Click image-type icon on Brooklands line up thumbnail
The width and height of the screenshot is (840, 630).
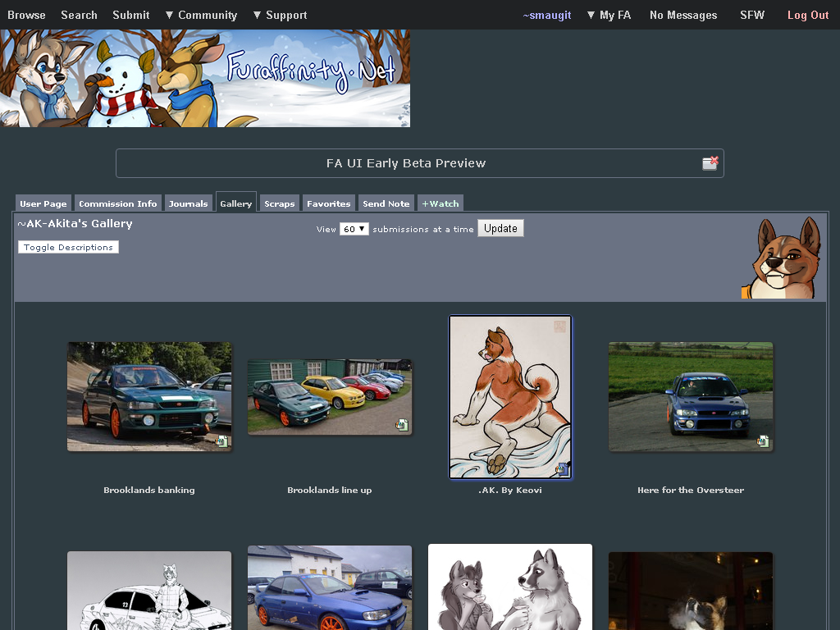[x=402, y=425]
